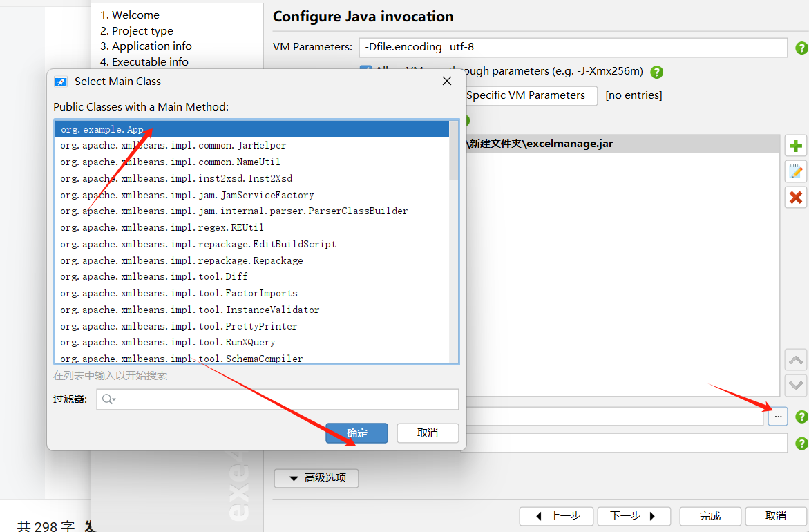This screenshot has height=532, width=809.
Task: Open help for VM Parameters field
Action: tap(801, 48)
